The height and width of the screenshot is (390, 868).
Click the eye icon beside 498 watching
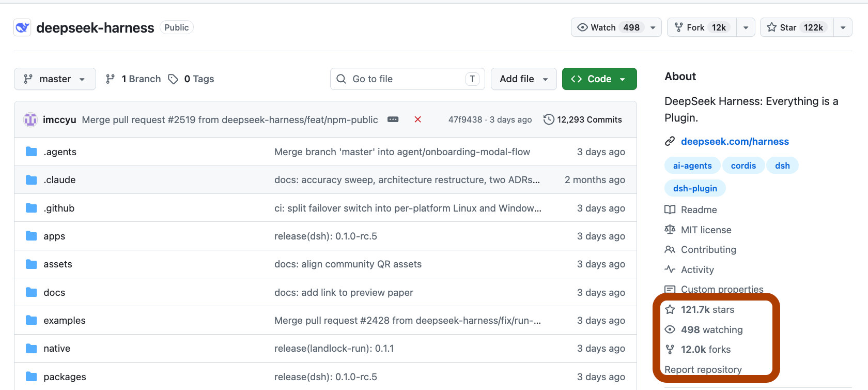tap(670, 329)
